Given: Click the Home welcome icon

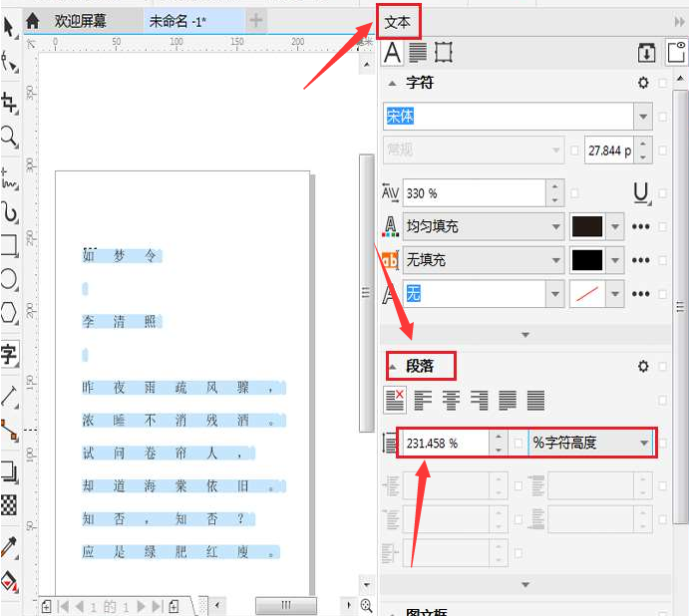Looking at the screenshot, I should pos(33,21).
